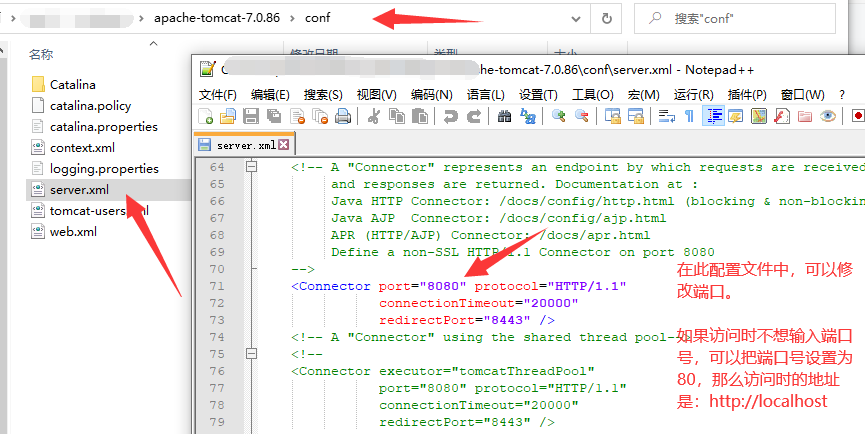The width and height of the screenshot is (865, 434).
Task: Toggle Show All Characters pilcrow icon
Action: [x=689, y=116]
